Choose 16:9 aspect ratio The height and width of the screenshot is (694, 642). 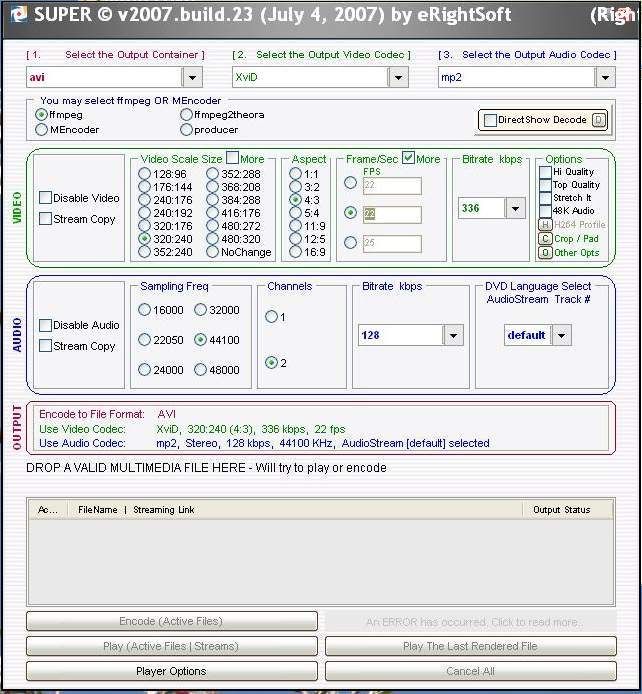pos(295,252)
